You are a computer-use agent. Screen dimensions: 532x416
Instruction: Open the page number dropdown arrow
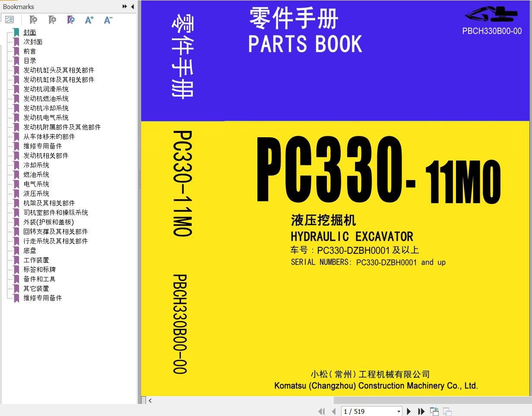399,412
